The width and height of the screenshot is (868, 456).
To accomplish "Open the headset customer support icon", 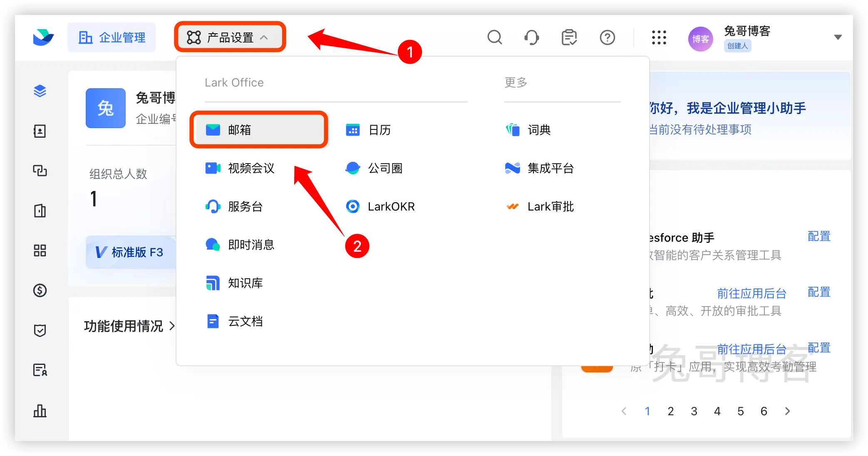I will [x=531, y=37].
